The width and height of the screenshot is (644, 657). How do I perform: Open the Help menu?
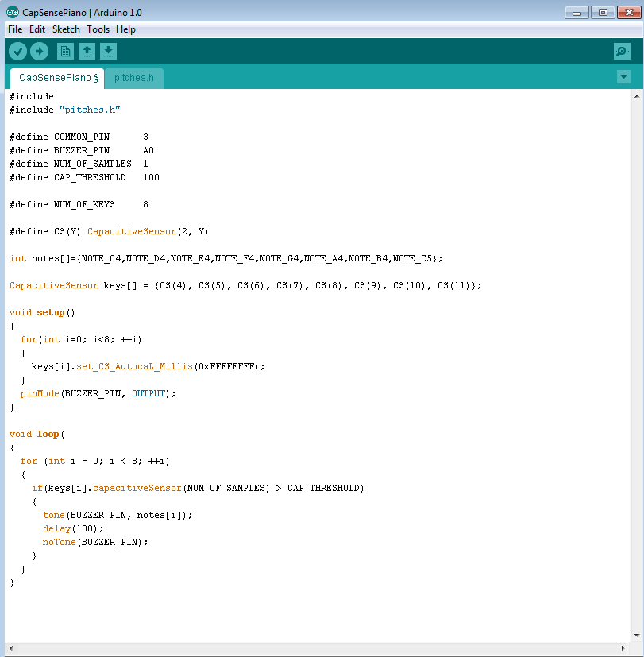click(125, 29)
